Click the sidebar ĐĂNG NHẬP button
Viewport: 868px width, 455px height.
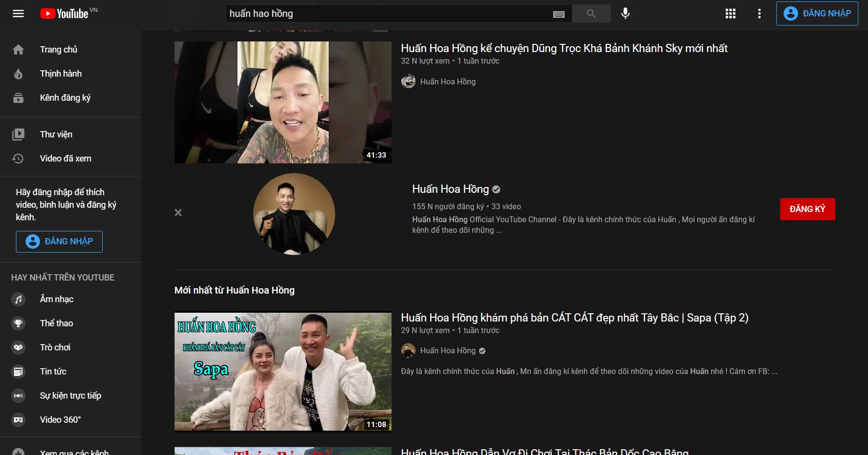pyautogui.click(x=59, y=241)
